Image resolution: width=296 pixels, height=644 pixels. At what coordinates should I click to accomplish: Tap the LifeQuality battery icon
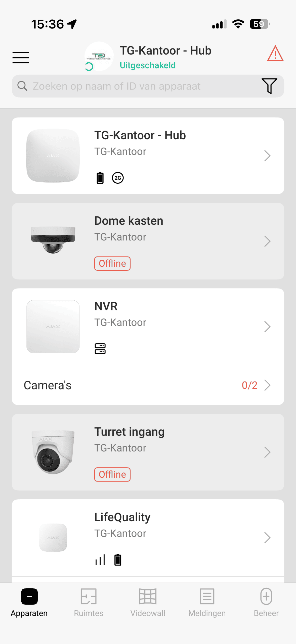(118, 560)
